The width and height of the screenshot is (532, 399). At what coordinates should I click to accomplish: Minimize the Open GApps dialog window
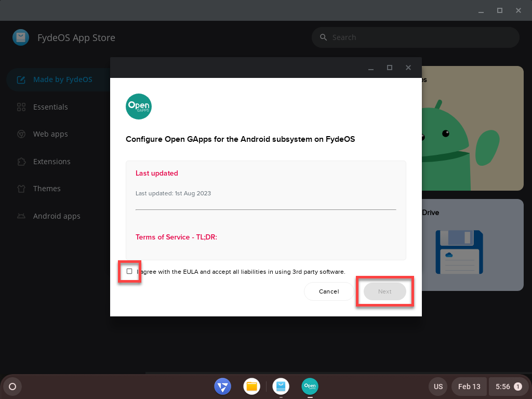pyautogui.click(x=371, y=68)
